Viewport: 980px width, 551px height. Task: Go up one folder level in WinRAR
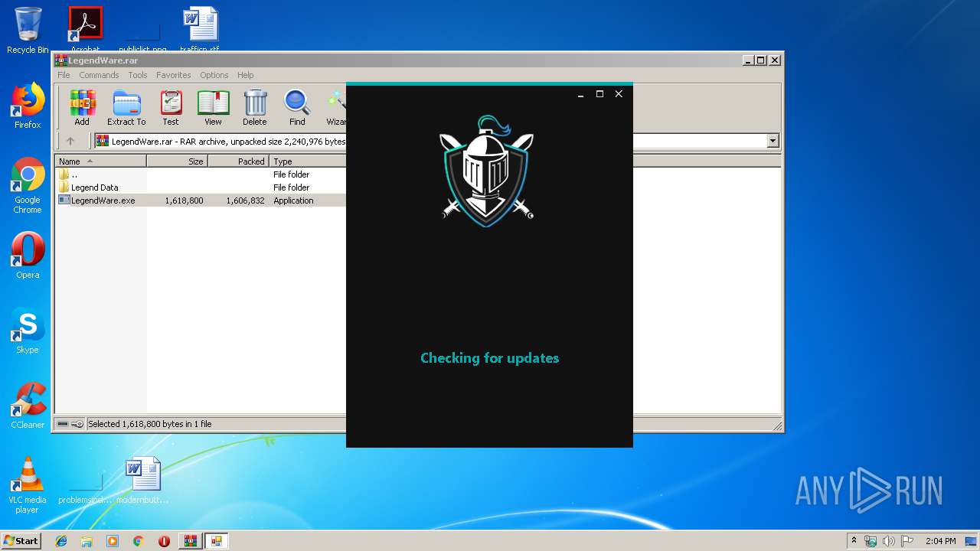tap(70, 141)
